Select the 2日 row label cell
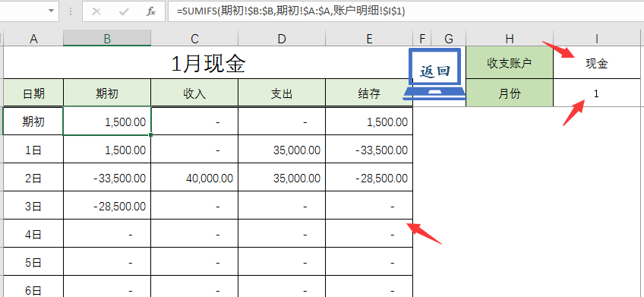Screen dimensions: 644x297 (x=33, y=178)
